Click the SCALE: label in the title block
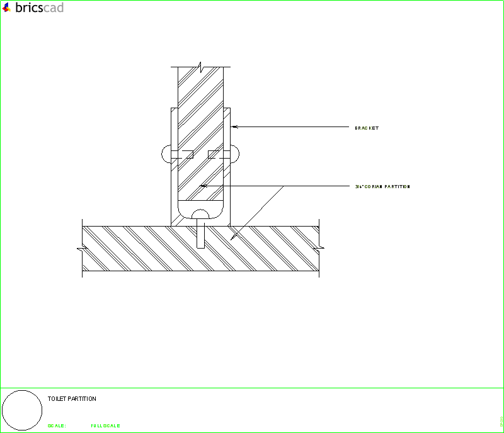 (55, 425)
